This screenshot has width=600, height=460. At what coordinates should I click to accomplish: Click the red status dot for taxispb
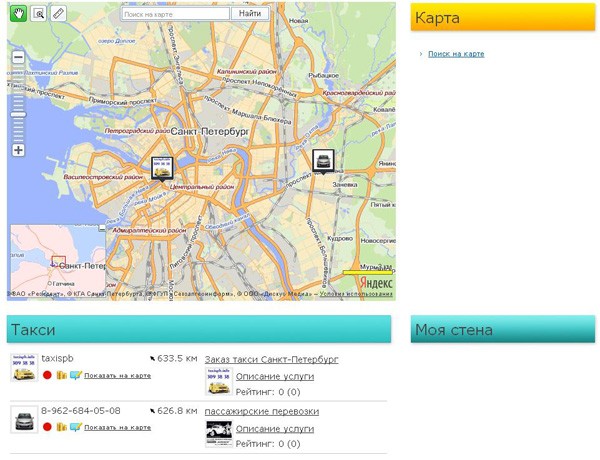[47, 375]
